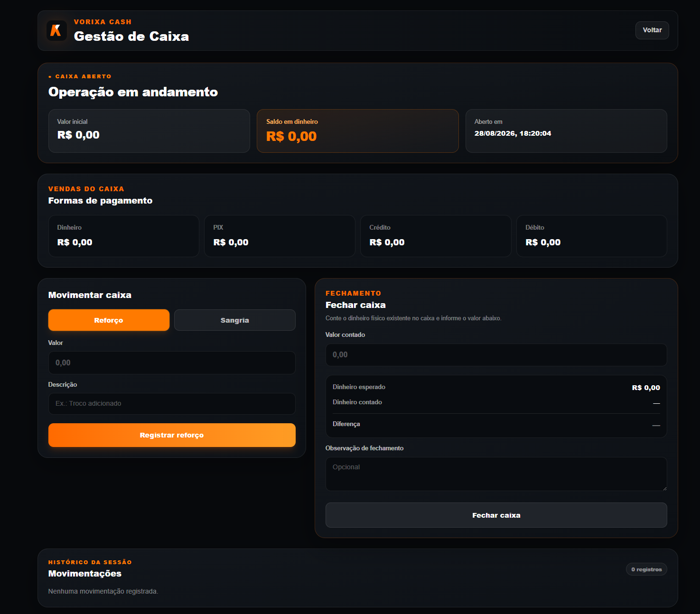Grab the textarea resize handle corner
700x614 pixels.
664,488
